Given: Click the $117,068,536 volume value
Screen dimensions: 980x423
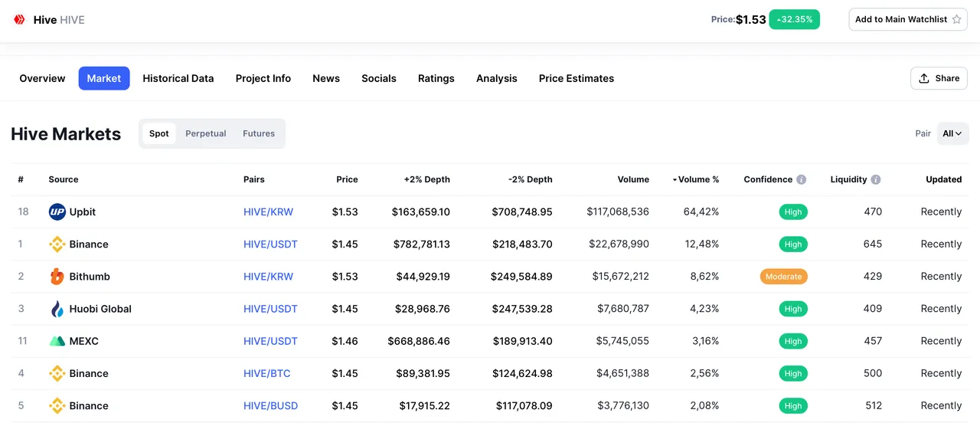Looking at the screenshot, I should pos(618,211).
